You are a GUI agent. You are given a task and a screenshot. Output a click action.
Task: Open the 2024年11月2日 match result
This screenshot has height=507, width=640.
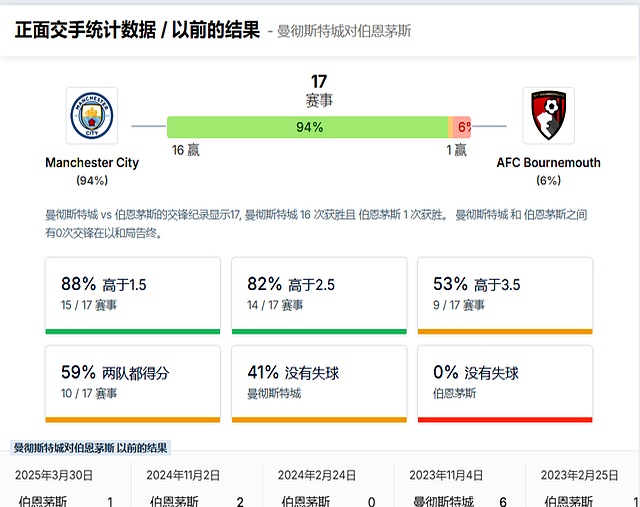point(197,485)
